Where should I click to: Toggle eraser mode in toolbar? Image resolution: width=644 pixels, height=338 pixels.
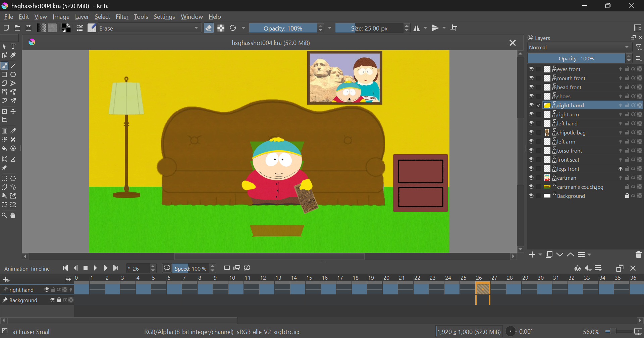coord(209,28)
